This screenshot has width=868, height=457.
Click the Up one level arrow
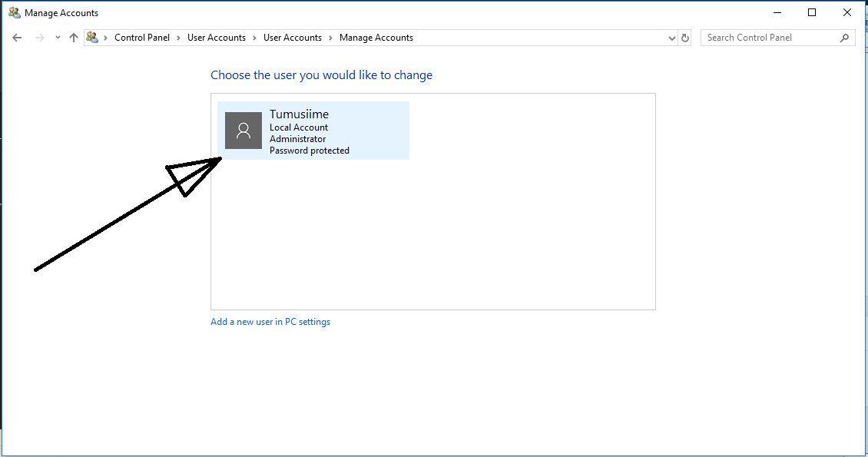click(73, 37)
